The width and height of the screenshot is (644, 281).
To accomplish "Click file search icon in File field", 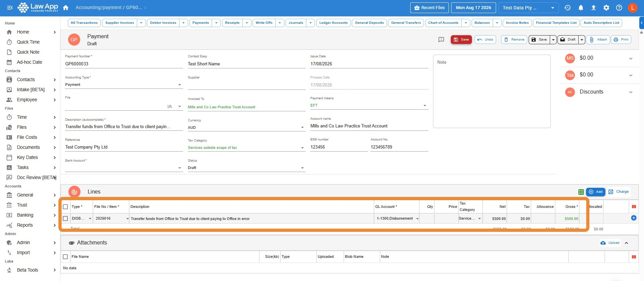I will [170, 107].
